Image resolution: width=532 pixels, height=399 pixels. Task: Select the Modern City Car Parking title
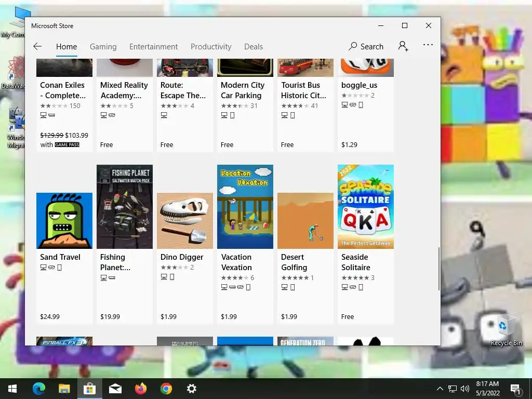coord(243,90)
